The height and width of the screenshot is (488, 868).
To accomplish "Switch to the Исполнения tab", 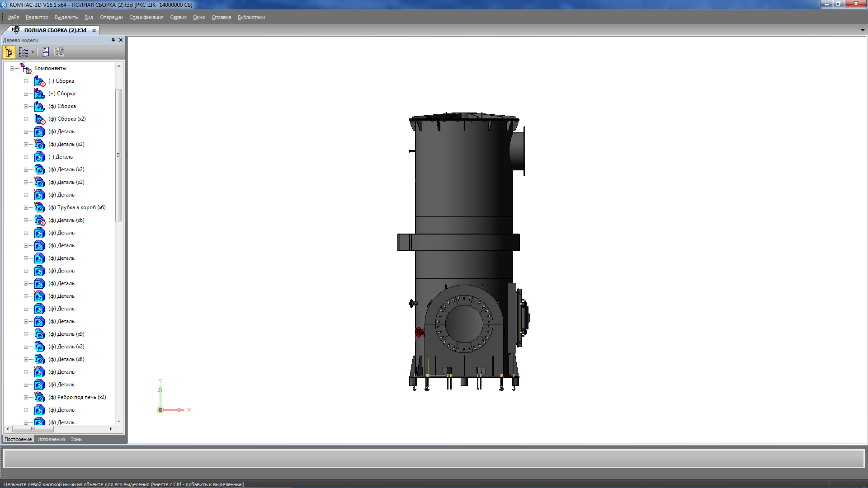I will pyautogui.click(x=51, y=439).
